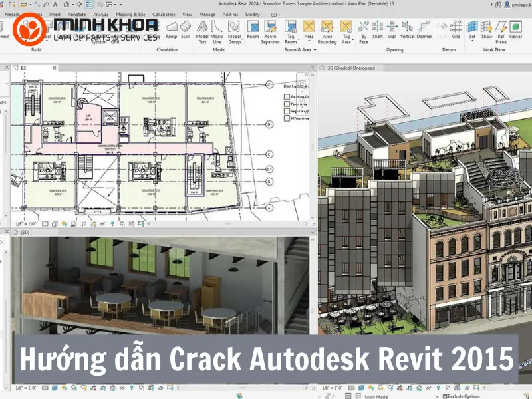
Task: Select the Vertical opening tool
Action: pos(407,30)
